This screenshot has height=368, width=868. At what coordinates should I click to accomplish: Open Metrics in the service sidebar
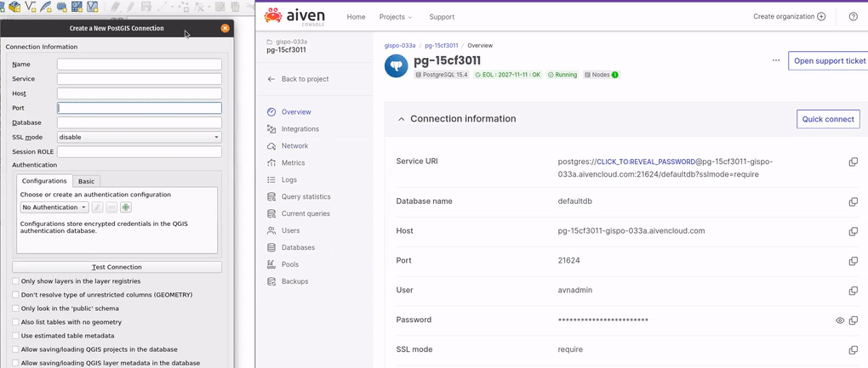point(293,163)
